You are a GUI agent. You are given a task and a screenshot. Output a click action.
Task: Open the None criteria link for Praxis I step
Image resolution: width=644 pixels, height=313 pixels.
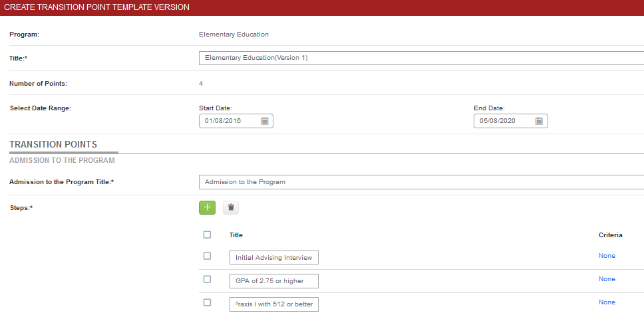coord(607,302)
